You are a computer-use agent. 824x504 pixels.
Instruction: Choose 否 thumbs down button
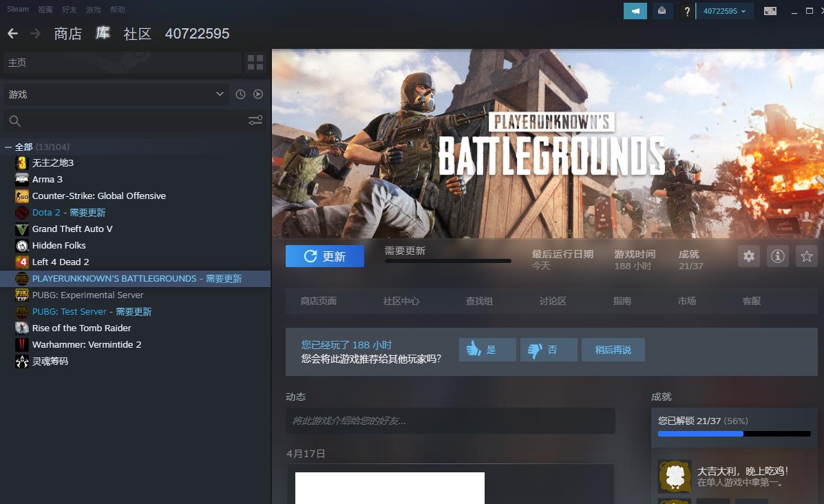point(549,350)
